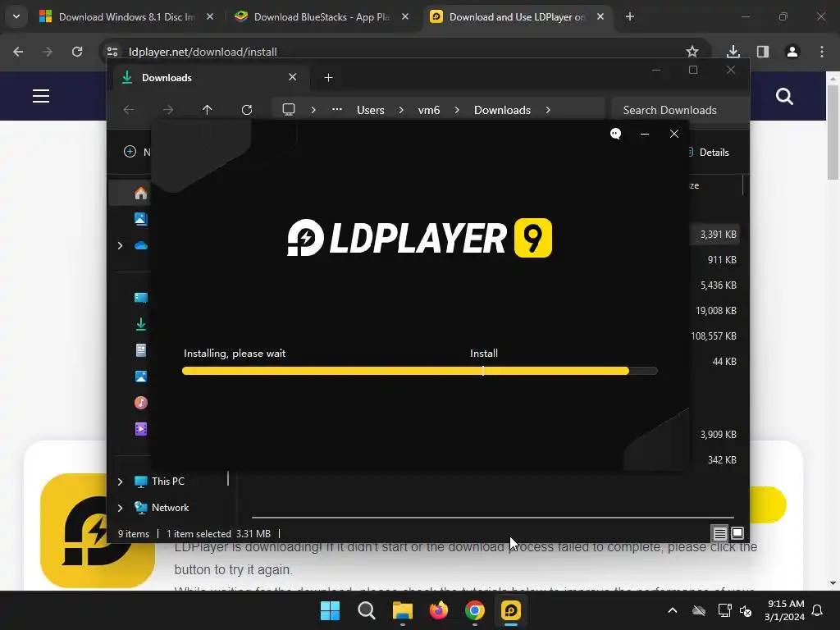This screenshot has width=840, height=630.
Task: Click the installation progress bar
Action: pos(419,371)
